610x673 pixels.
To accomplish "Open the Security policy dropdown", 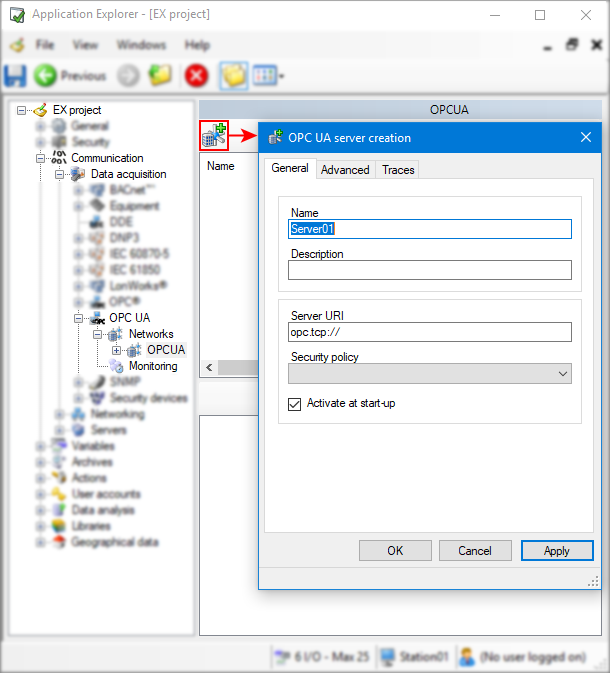I will coord(429,373).
